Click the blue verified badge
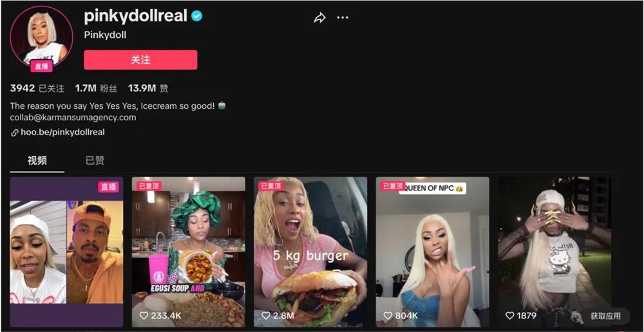This screenshot has height=332, width=644. tap(196, 17)
